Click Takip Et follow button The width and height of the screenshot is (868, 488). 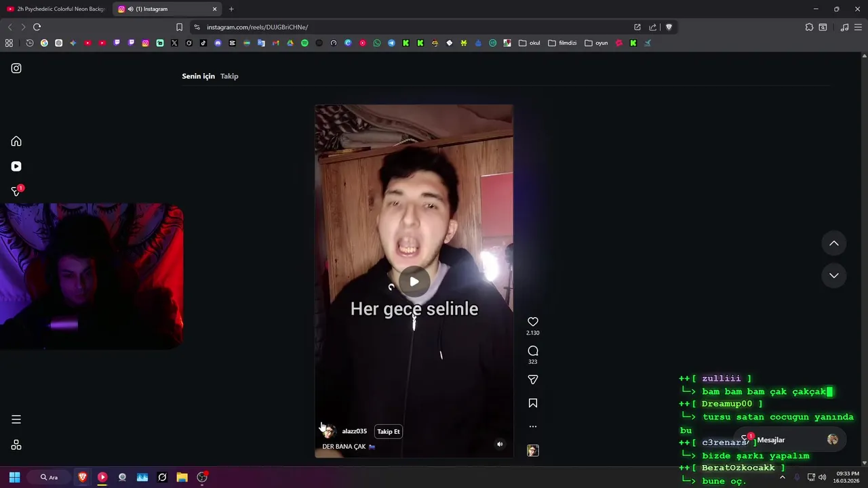click(389, 431)
